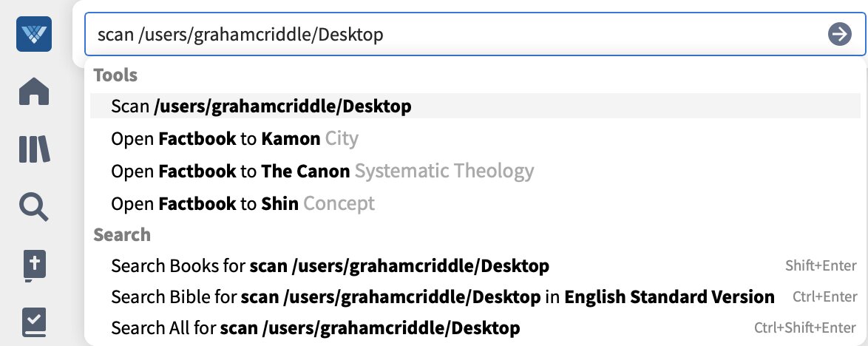
Task: Open the Search magnifier icon in sidebar
Action: click(34, 208)
